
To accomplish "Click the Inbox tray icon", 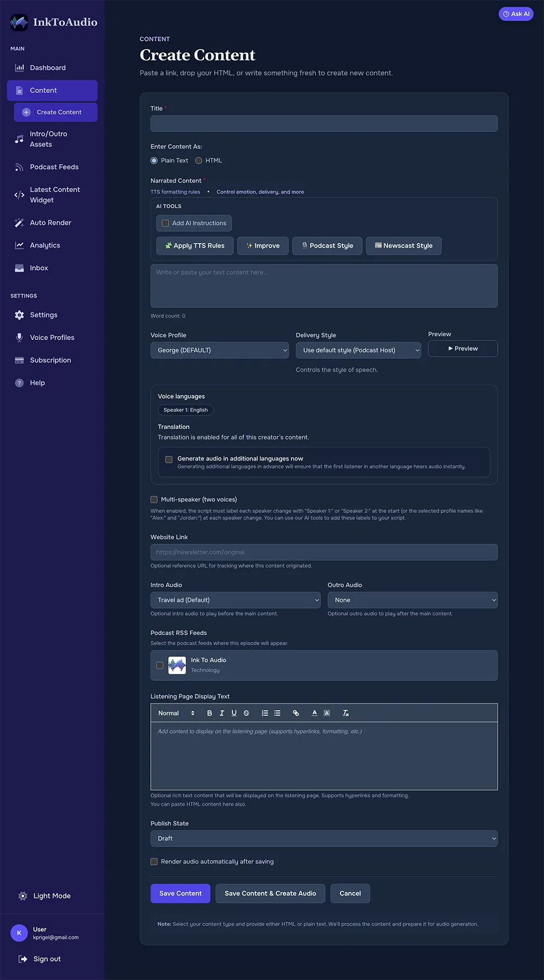I will pos(19,268).
